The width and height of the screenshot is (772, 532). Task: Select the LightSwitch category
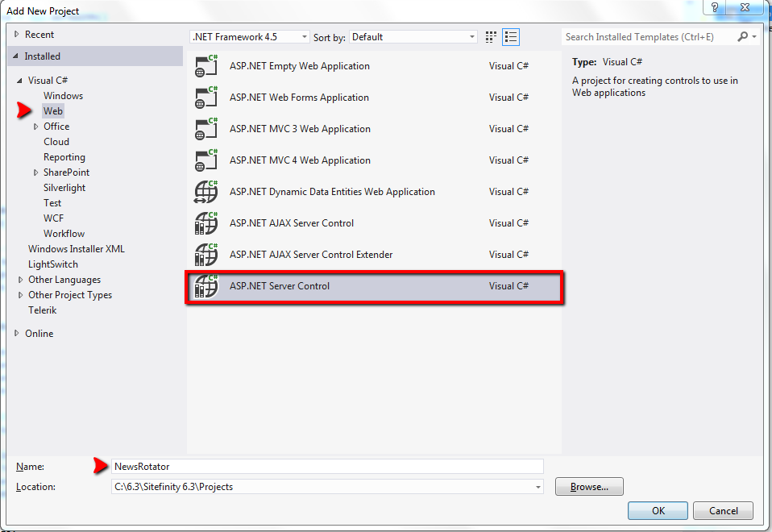coord(52,264)
